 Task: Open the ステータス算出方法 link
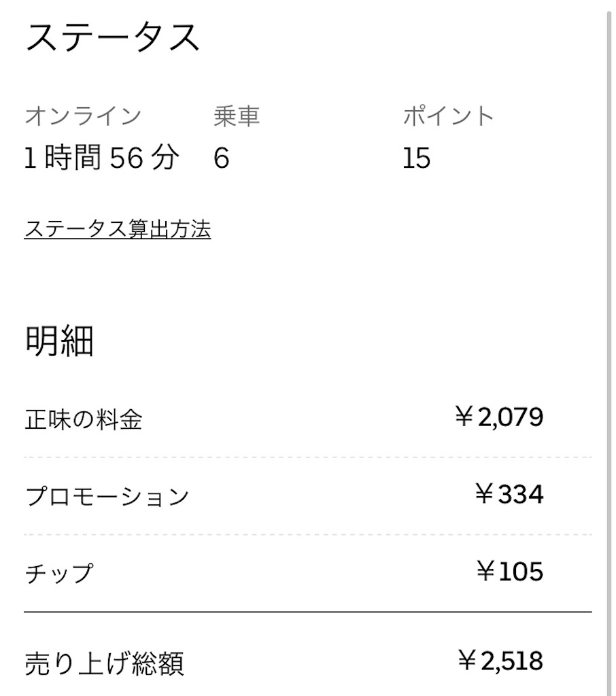(x=117, y=230)
